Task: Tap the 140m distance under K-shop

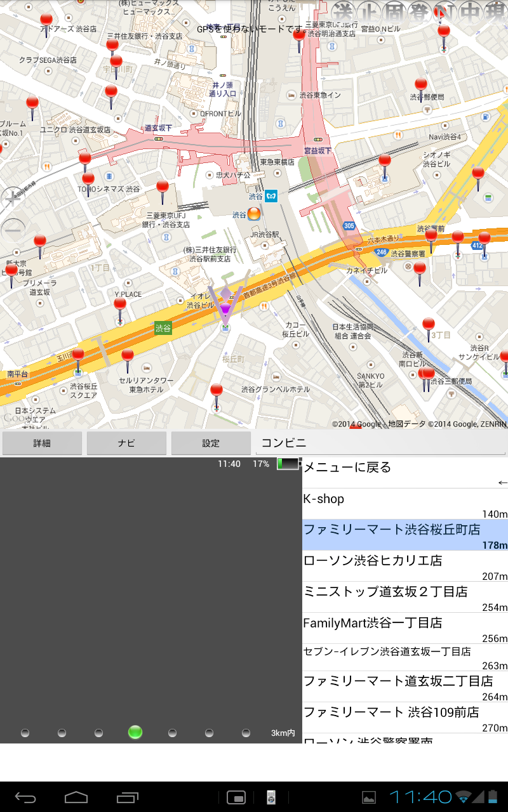Action: (x=495, y=514)
